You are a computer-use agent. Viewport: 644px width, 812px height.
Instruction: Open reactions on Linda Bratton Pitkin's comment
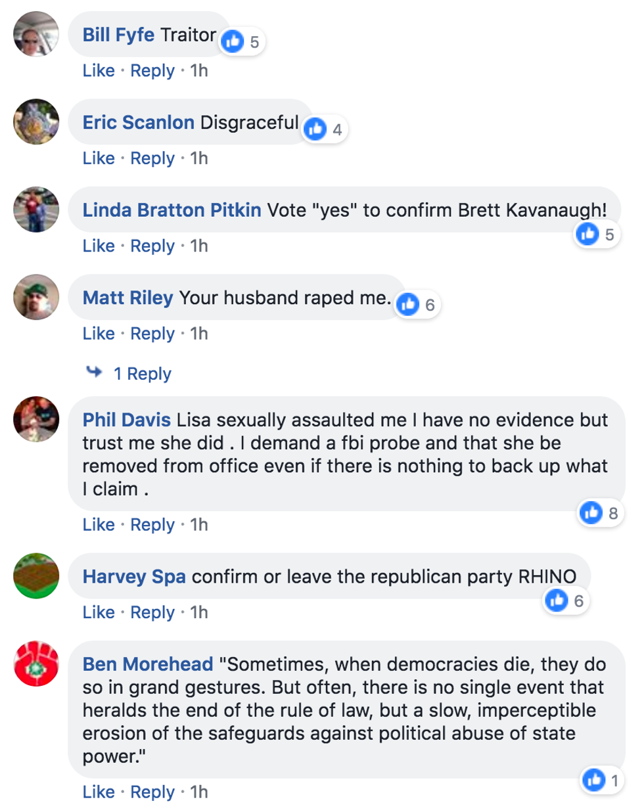click(587, 234)
